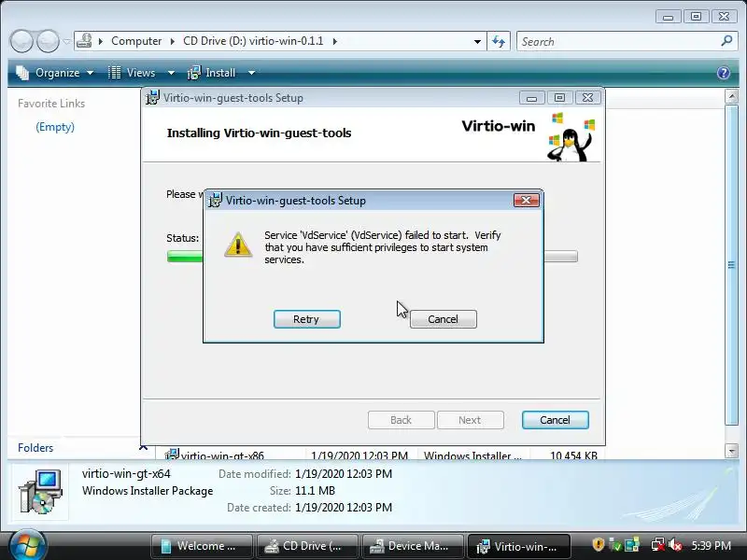Click the security shield tray icon
Screen dimensions: 747x560
point(598,544)
